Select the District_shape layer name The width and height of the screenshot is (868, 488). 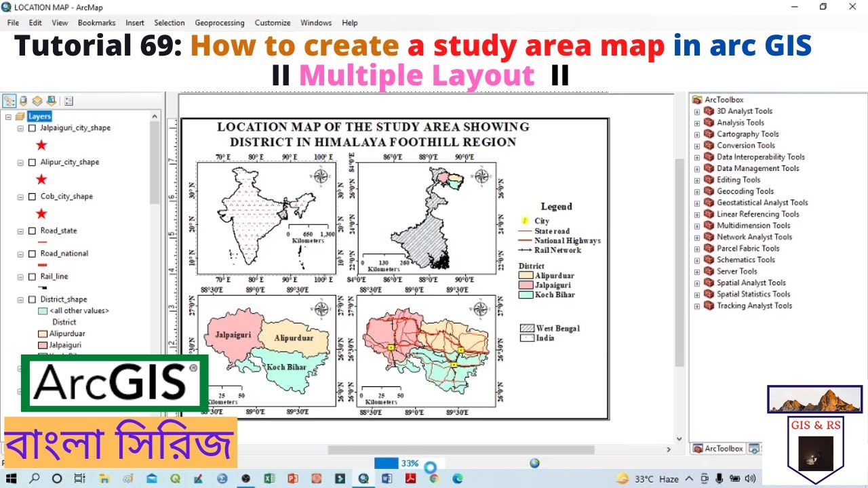point(64,300)
